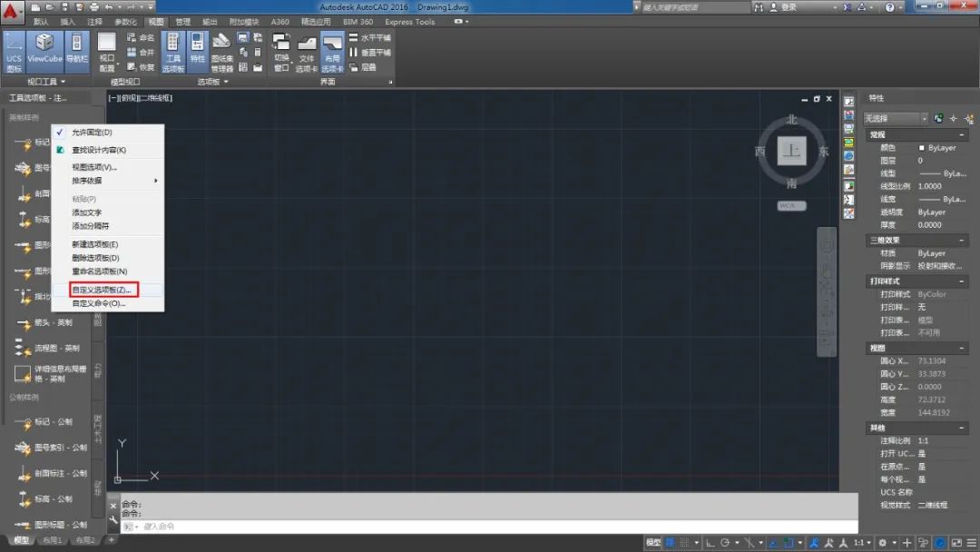Toggle the grid display in status bar
980x552 pixels.
click(671, 542)
